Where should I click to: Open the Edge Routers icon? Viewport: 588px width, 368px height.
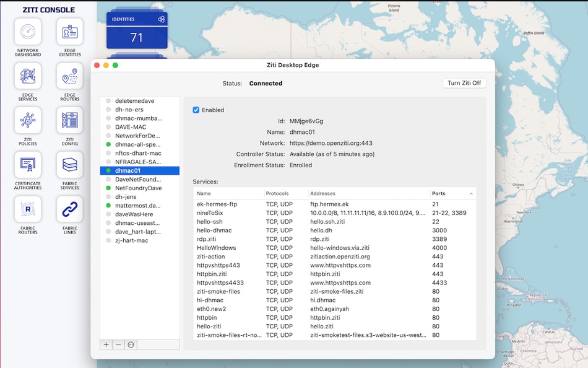click(70, 76)
